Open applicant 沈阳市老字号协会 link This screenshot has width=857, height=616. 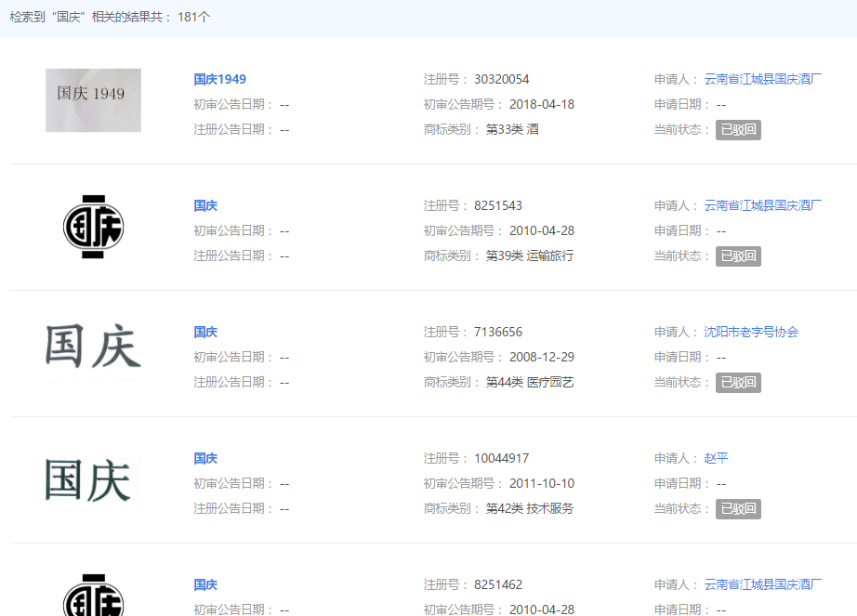pos(751,332)
